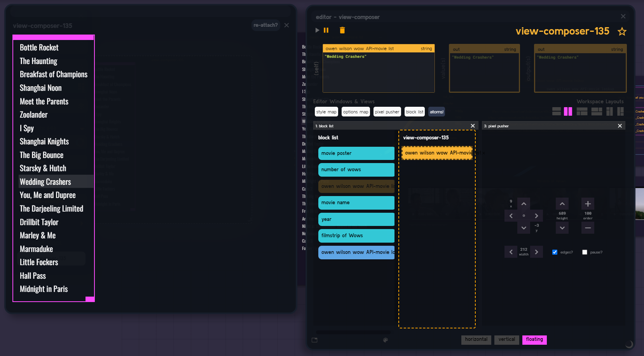Select the movie poster block
Image resolution: width=644 pixels, height=356 pixels.
[x=356, y=153]
